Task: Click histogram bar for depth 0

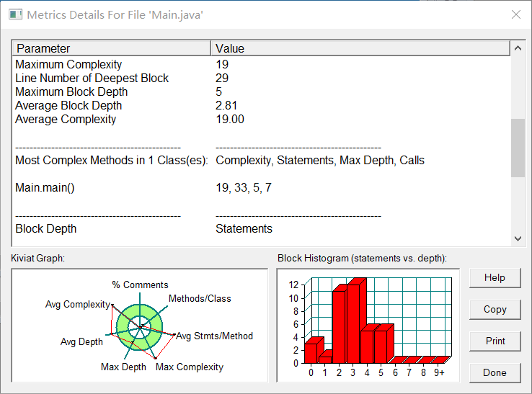Action: 311,353
